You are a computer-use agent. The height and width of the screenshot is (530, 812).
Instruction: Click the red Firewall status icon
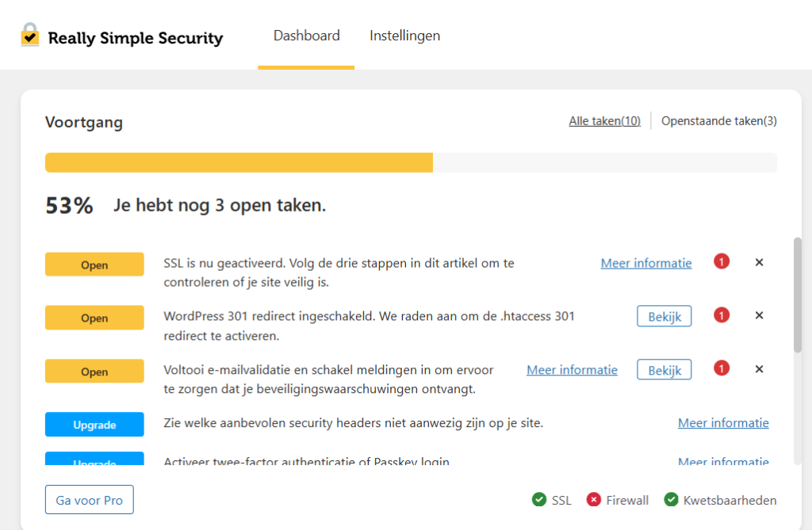(x=593, y=500)
